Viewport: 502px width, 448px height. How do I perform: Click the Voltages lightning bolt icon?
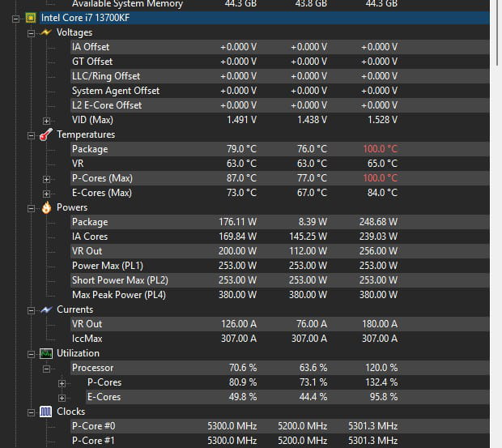coord(46,32)
